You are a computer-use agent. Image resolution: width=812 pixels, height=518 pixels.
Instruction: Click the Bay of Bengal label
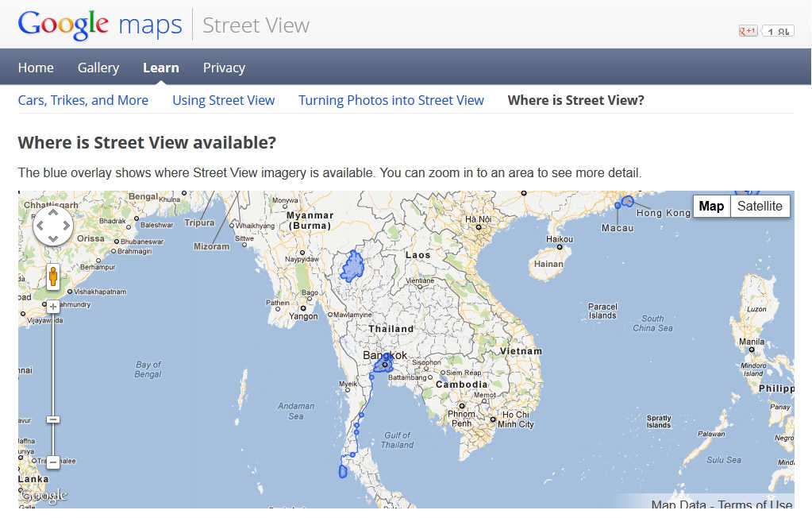[148, 369]
